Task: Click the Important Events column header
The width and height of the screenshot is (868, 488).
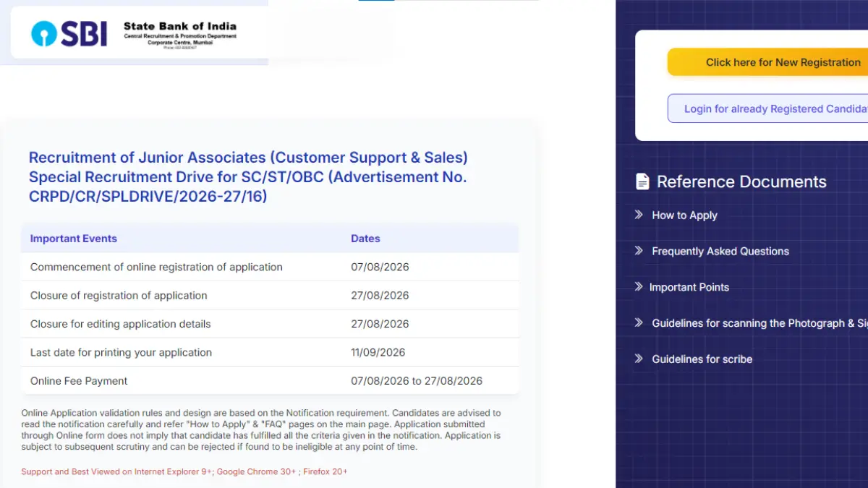Action: point(74,239)
